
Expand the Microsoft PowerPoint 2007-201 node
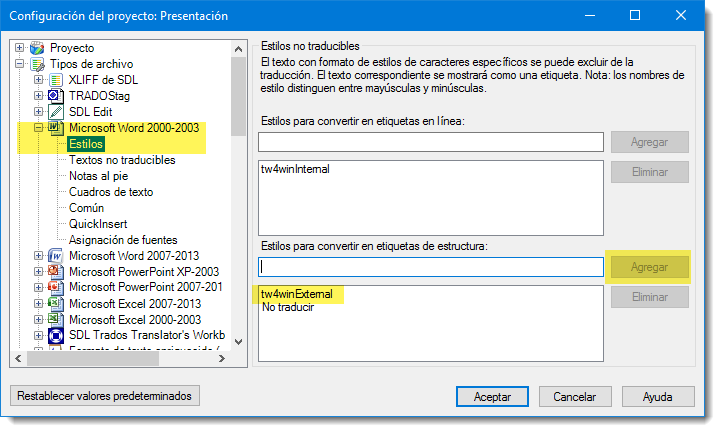(39, 287)
